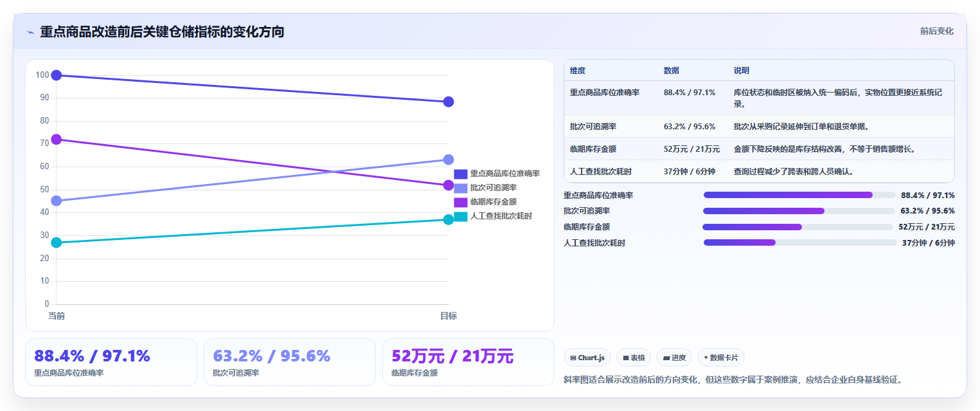Viewport: 980px width, 411px height.
Task: Open the 52万元 / 21万元 data card
Action: [468, 362]
